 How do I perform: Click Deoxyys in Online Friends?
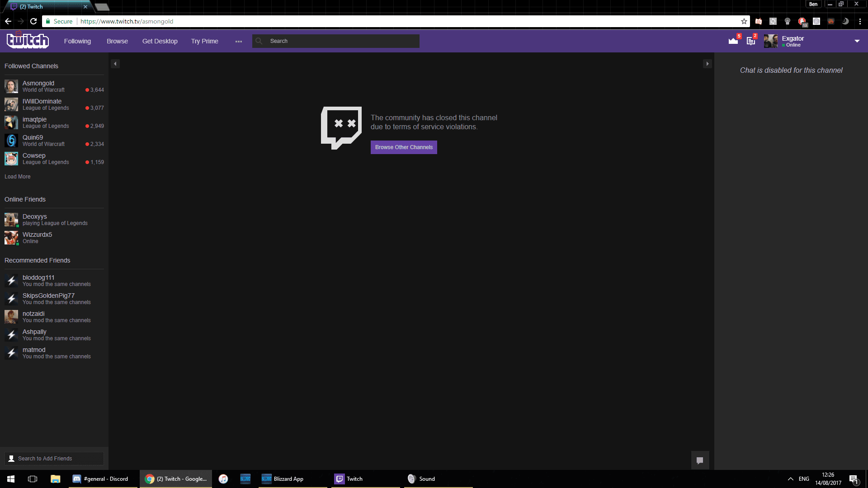34,219
